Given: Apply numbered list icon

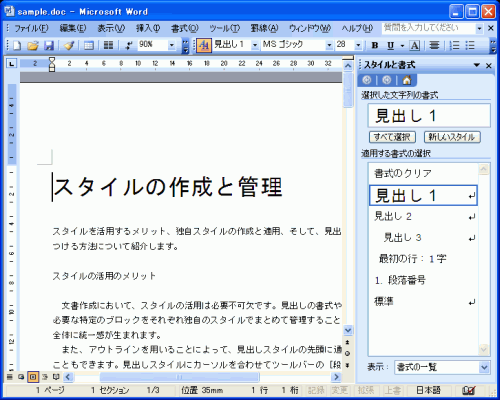Looking at the screenshot, I should [x=454, y=45].
